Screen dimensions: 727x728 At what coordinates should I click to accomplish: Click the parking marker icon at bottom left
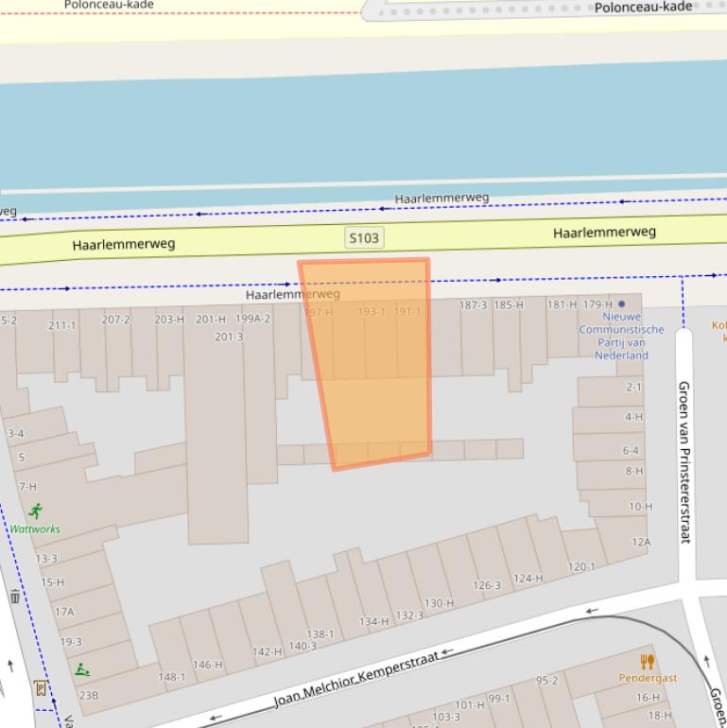click(x=41, y=687)
